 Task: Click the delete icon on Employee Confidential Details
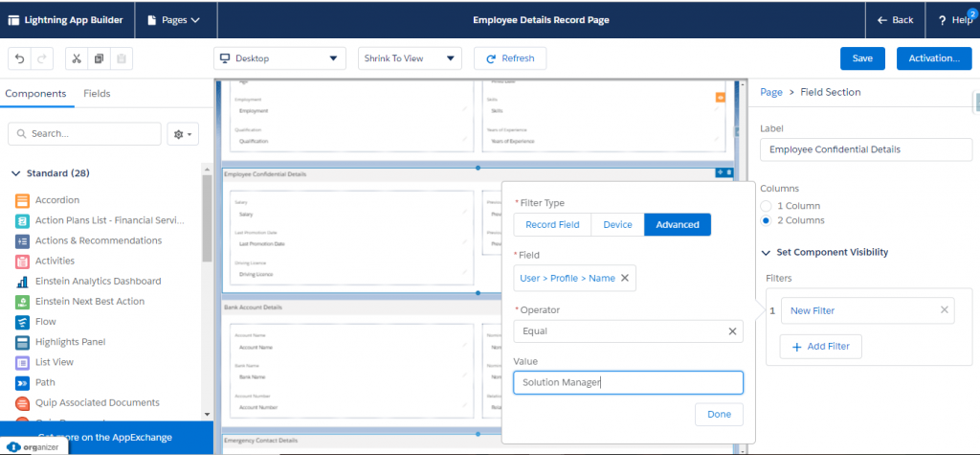pos(728,172)
